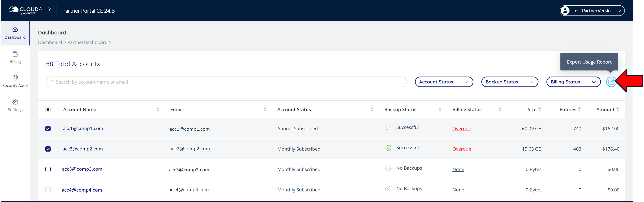Click the user avatar icon
This screenshot has width=644, height=202.
pyautogui.click(x=565, y=11)
